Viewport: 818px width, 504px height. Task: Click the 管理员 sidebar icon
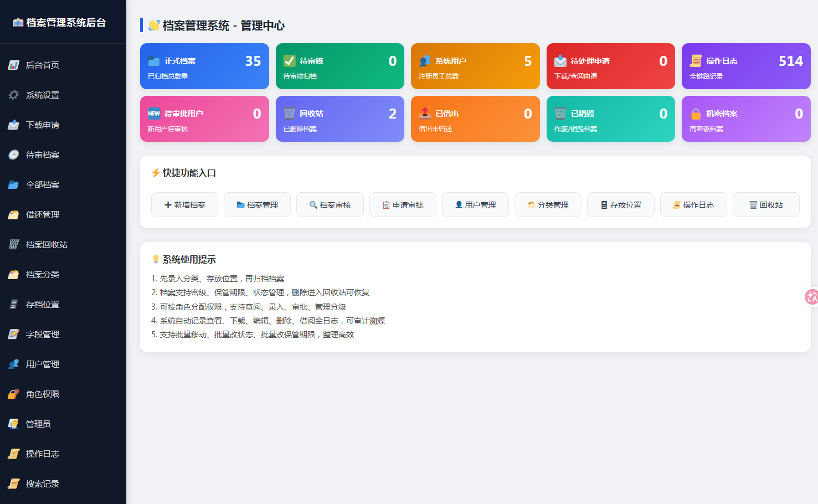click(14, 424)
